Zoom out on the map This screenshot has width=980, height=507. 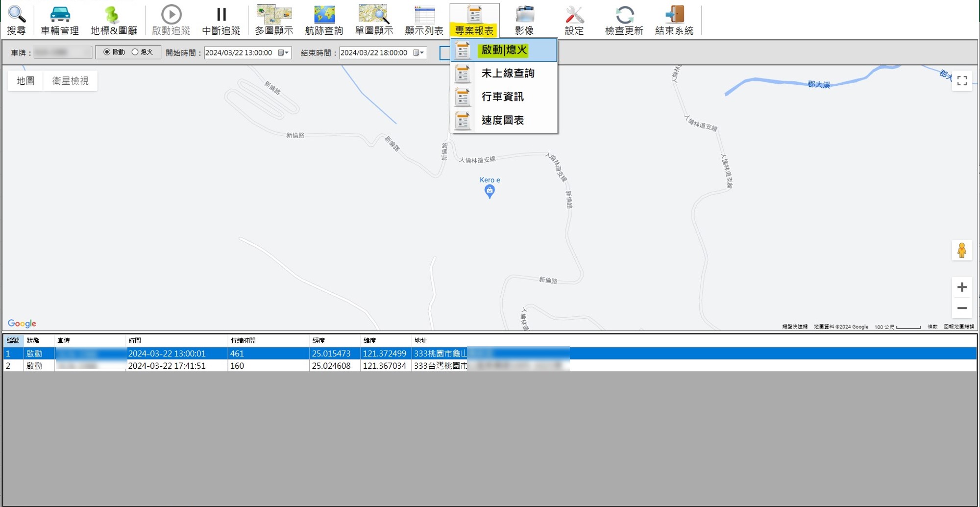tap(962, 308)
